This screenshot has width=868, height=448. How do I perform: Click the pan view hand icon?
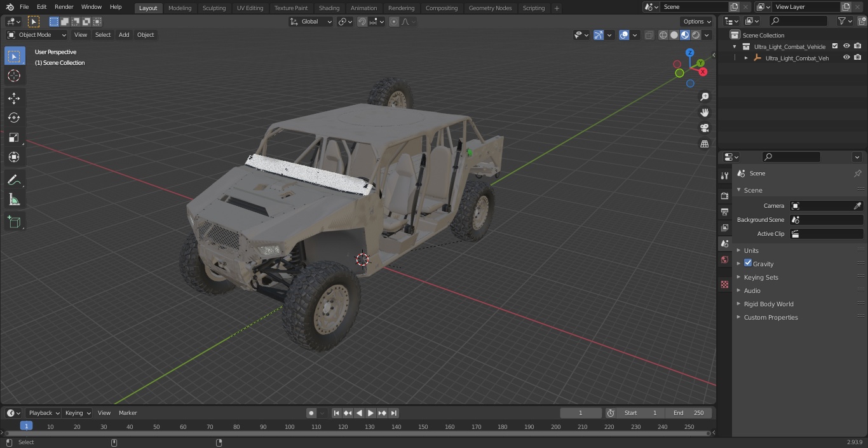(x=705, y=112)
